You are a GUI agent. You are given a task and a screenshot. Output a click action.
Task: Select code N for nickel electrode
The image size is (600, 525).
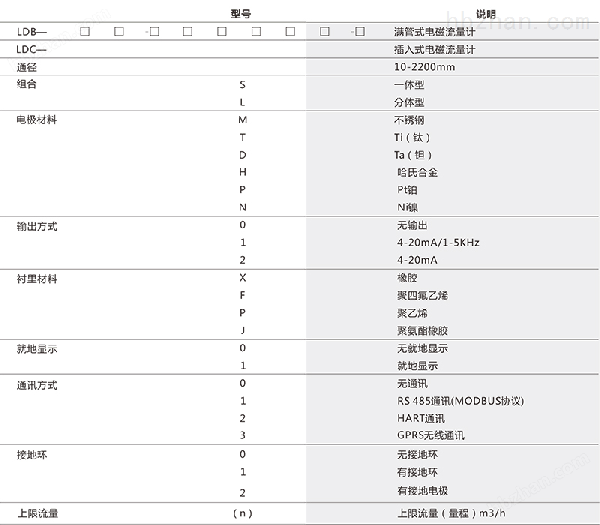click(x=243, y=207)
